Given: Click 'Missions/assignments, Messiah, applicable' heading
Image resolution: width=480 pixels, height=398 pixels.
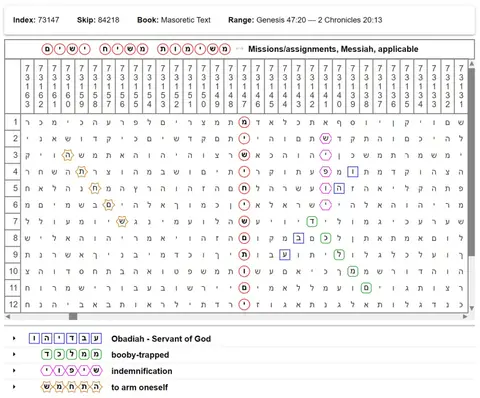Looking at the screenshot, I should 333,49.
